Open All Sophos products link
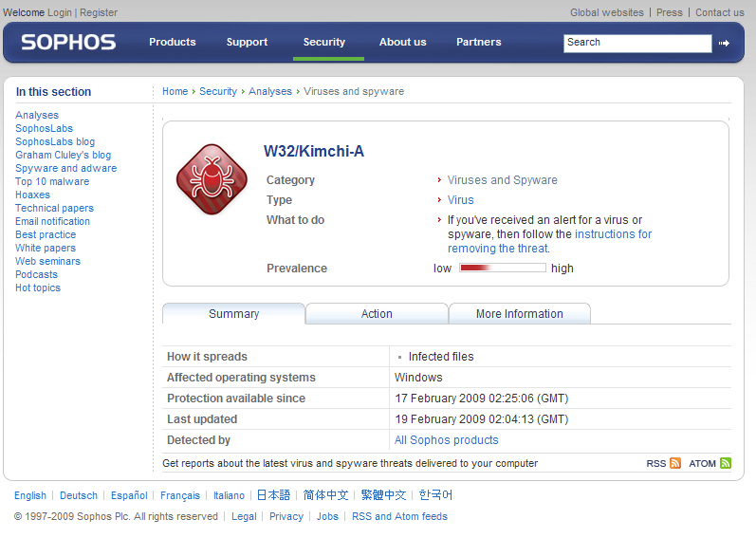 (446, 440)
